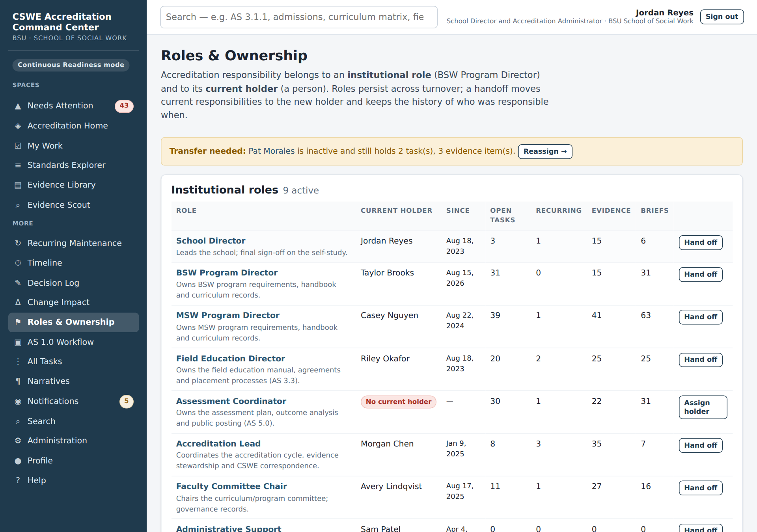Screen dimensions: 757x532
Task: Click the Roles & Ownership flag icon
Action: tap(18, 322)
